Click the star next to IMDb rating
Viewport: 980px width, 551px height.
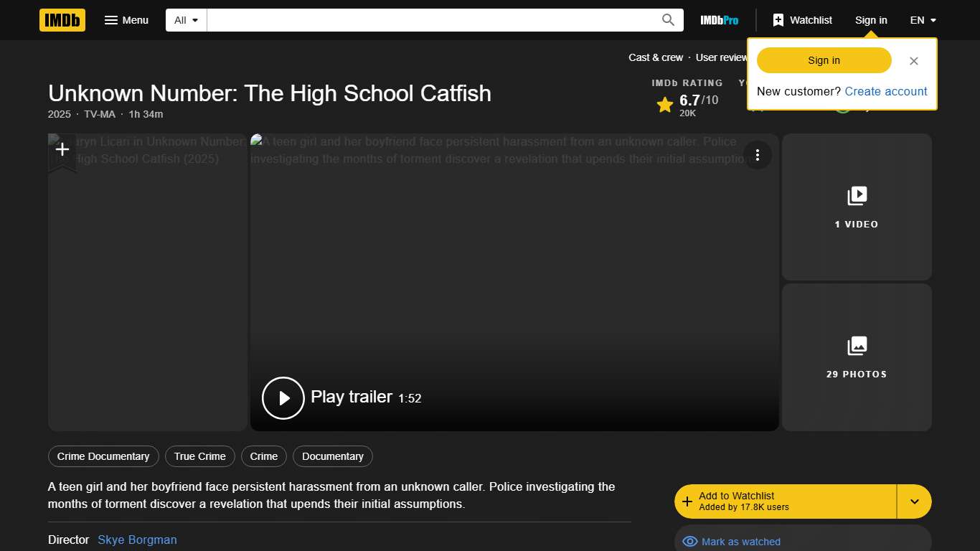coord(664,103)
